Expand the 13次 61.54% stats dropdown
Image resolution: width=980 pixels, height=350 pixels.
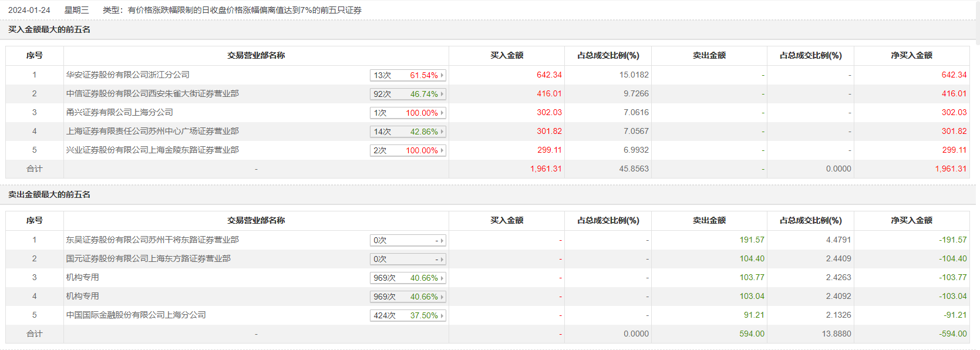tap(408, 75)
